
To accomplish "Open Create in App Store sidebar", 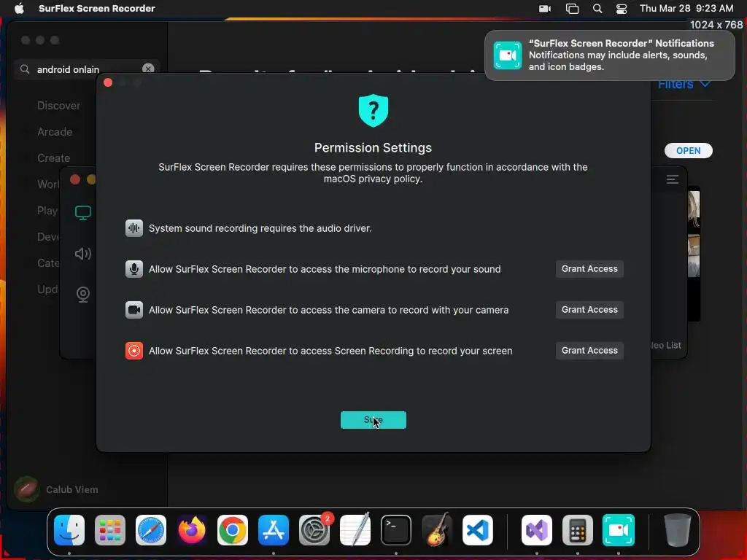I will (x=53, y=158).
